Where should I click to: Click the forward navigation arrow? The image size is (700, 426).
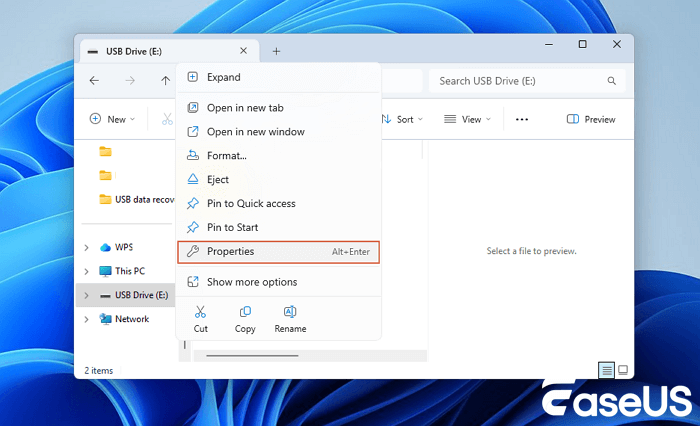click(x=130, y=81)
